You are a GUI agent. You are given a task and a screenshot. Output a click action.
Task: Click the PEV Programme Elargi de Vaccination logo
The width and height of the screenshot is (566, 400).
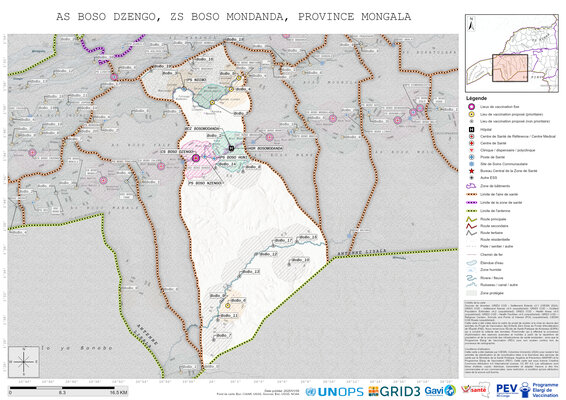click(527, 390)
